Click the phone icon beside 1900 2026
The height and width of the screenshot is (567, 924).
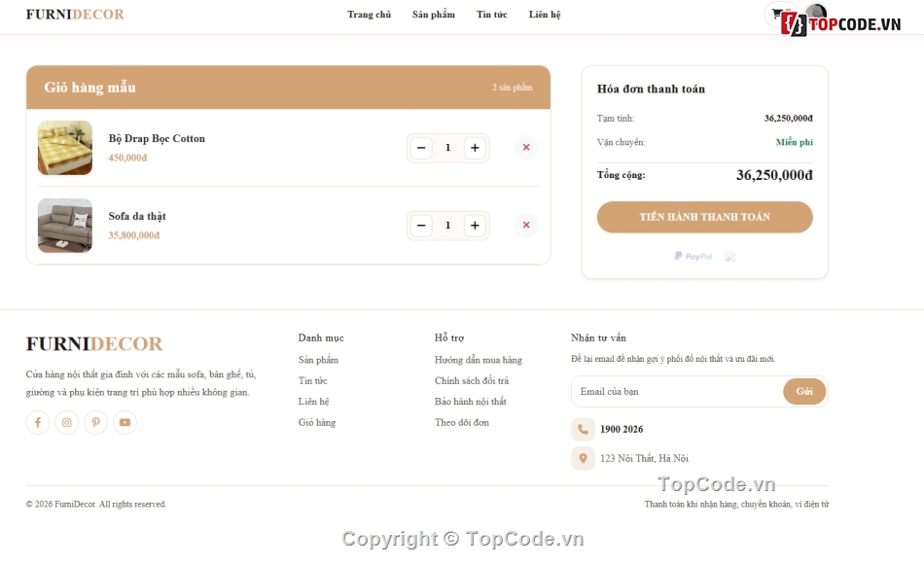[583, 429]
